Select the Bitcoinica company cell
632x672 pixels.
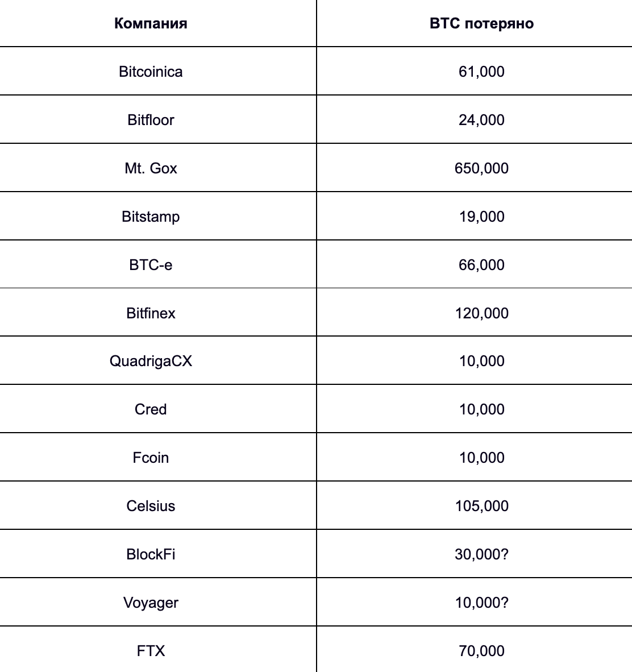click(x=151, y=72)
